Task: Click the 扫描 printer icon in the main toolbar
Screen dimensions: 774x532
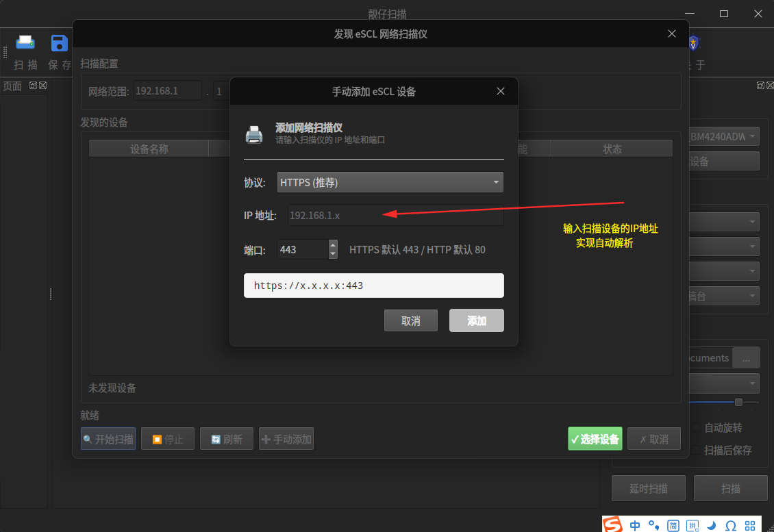Action: [x=25, y=43]
